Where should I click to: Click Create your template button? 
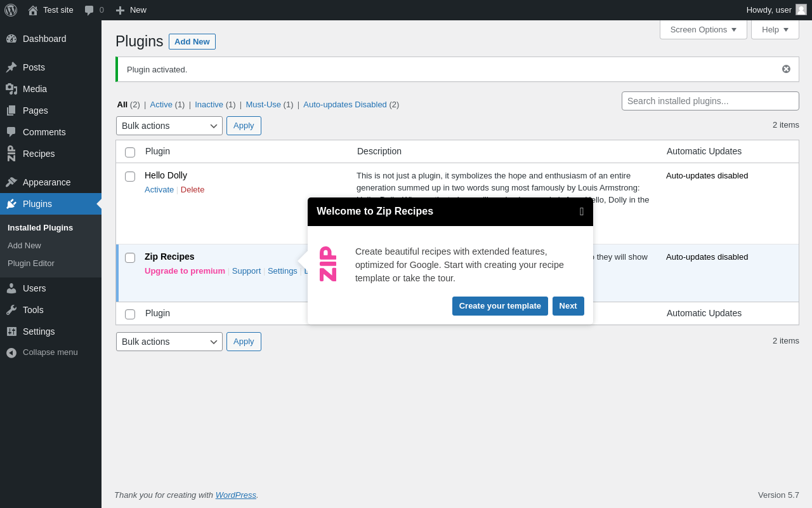tap(500, 306)
